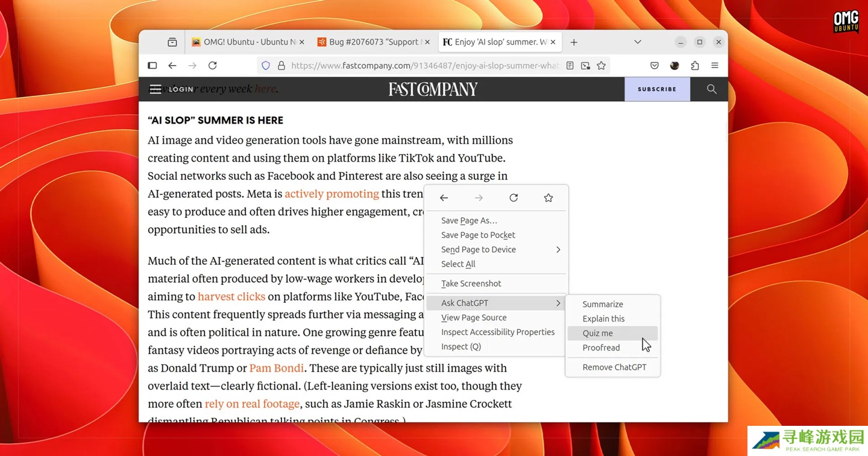Open the 'actively promoting' link
868x456 pixels.
332,194
